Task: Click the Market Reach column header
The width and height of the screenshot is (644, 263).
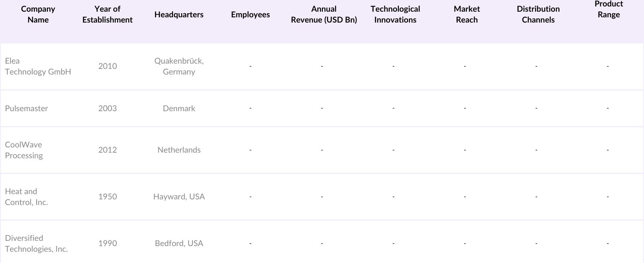Action: 466,14
